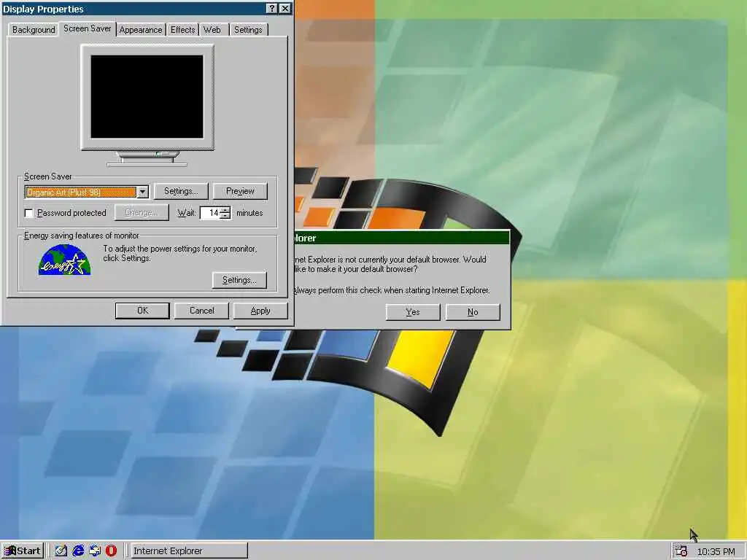Cancel the Display Properties dialog
Screen dimensions: 747x560
click(201, 311)
